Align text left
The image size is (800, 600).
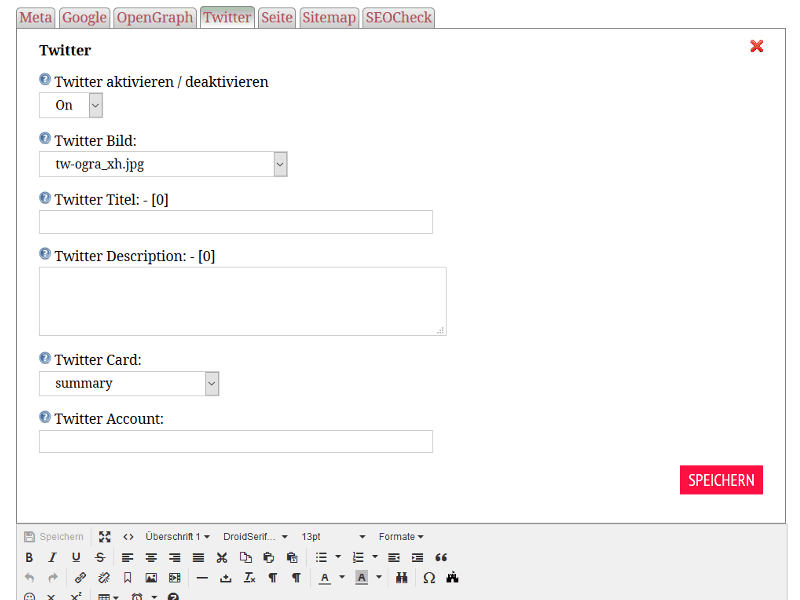pos(128,558)
